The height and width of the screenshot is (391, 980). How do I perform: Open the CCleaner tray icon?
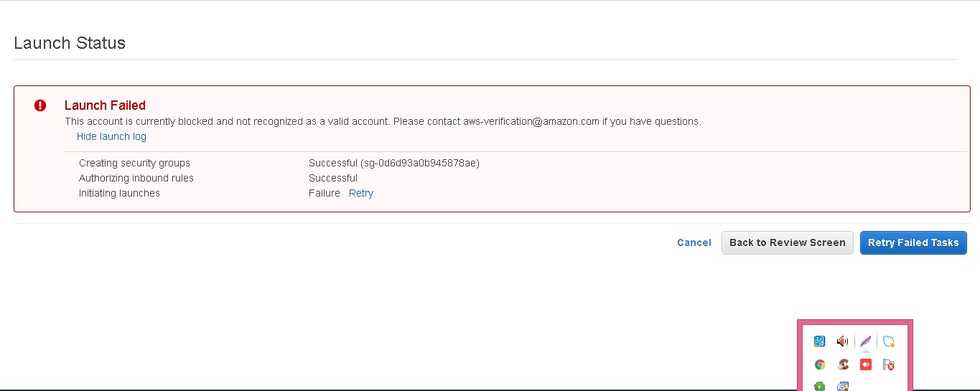click(x=843, y=364)
